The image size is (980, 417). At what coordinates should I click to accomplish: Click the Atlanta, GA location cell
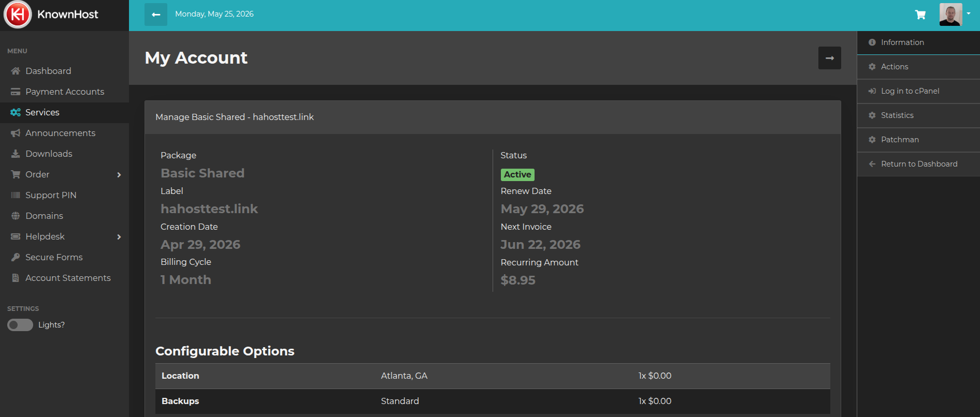click(404, 376)
